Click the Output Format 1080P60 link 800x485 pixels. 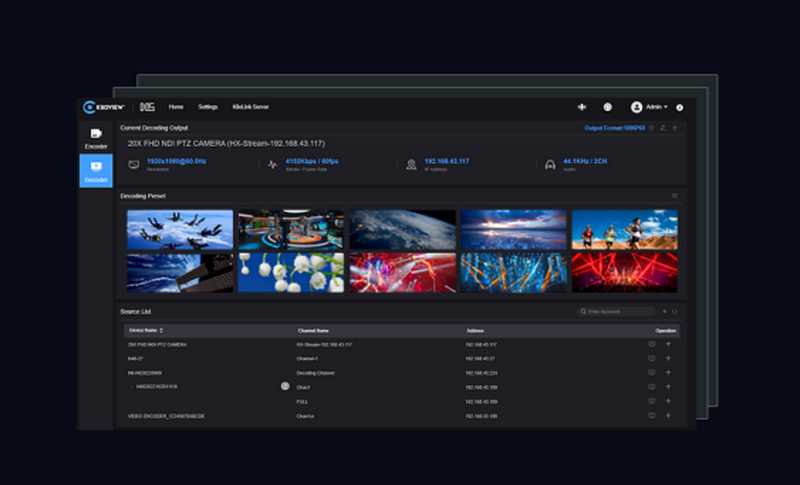(x=614, y=128)
